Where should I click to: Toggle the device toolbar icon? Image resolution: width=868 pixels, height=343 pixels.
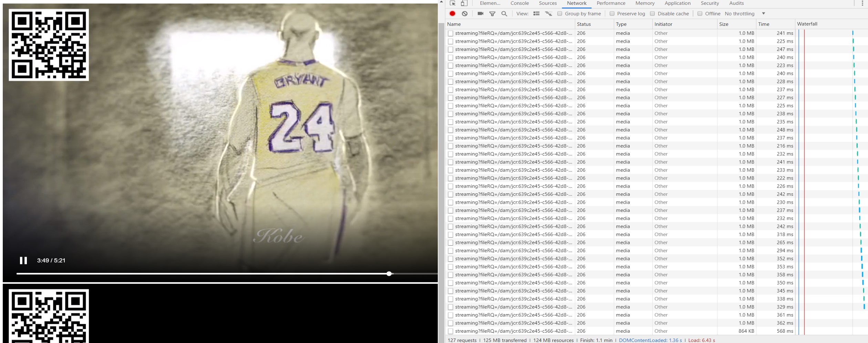(464, 3)
